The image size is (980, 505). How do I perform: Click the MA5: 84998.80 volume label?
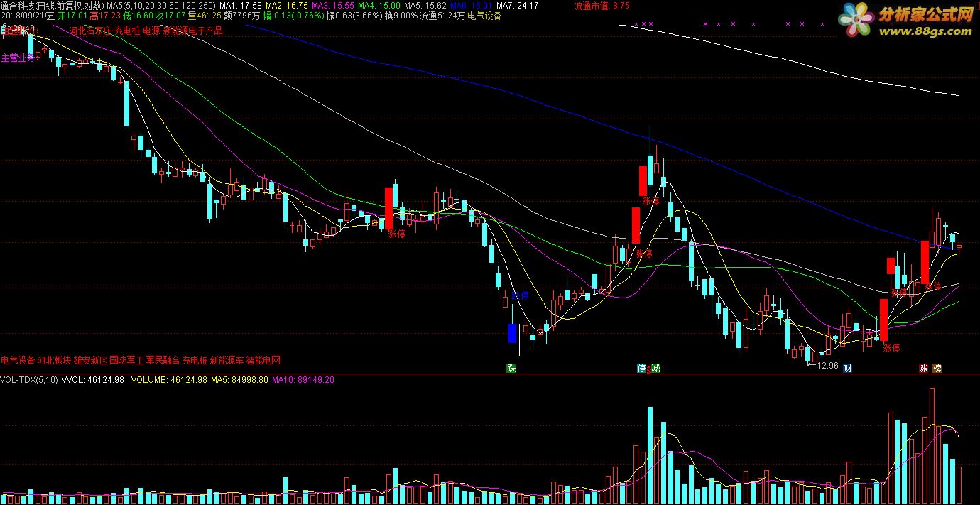[239, 380]
